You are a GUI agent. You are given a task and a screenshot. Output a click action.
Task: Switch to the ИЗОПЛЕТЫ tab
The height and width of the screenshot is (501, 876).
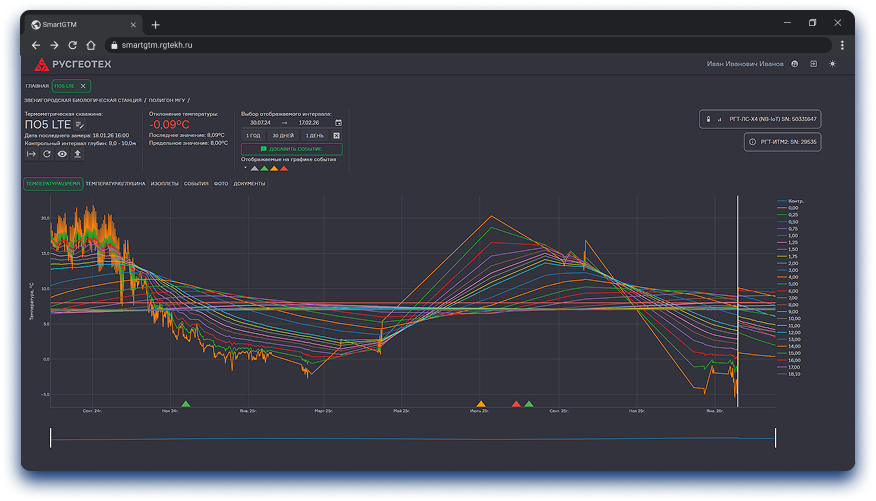pos(164,184)
